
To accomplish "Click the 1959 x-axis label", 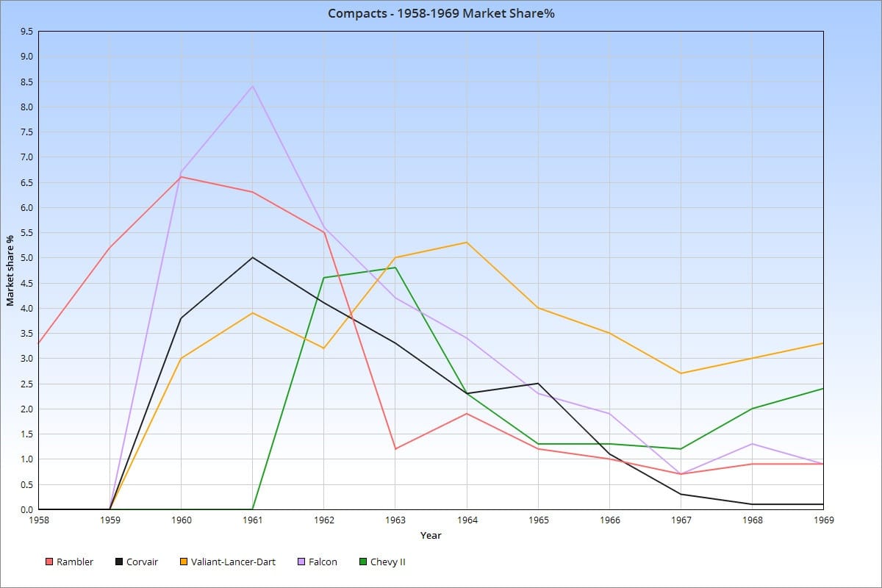I will [110, 520].
